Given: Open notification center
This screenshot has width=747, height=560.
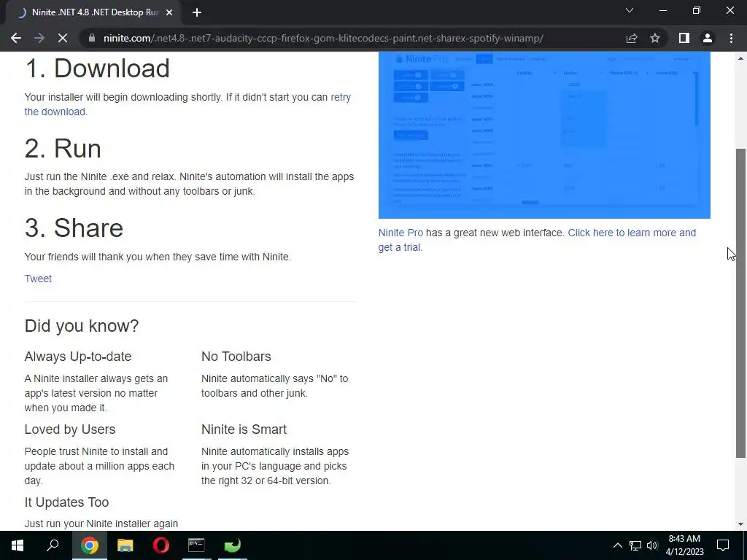Looking at the screenshot, I should pos(723,545).
